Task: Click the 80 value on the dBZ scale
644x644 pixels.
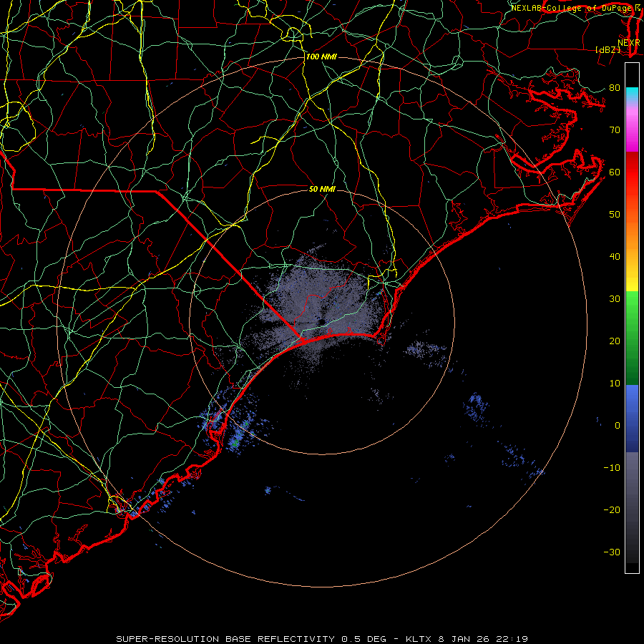Action: point(615,88)
